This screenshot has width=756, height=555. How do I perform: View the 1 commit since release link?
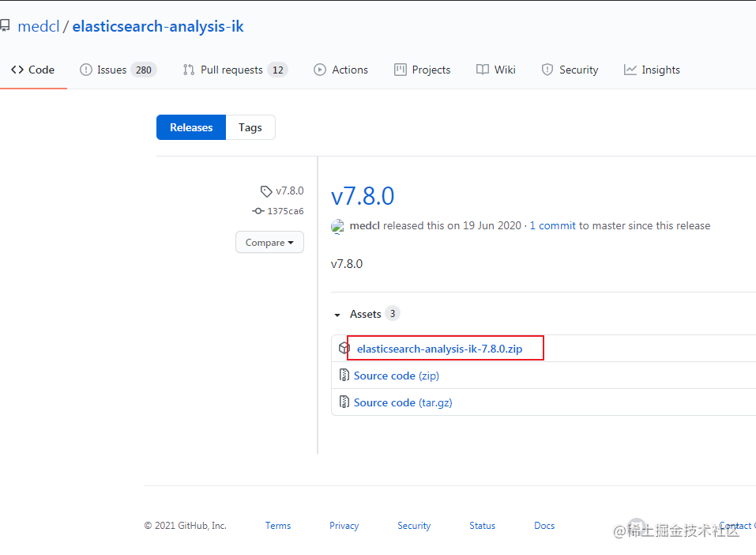(x=552, y=225)
